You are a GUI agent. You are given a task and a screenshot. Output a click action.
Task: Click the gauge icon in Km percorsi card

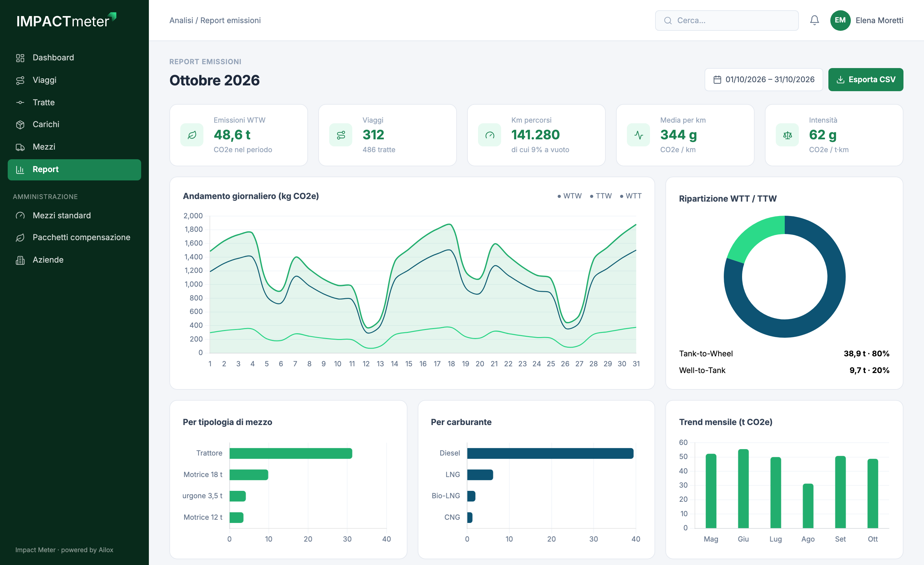(x=490, y=135)
